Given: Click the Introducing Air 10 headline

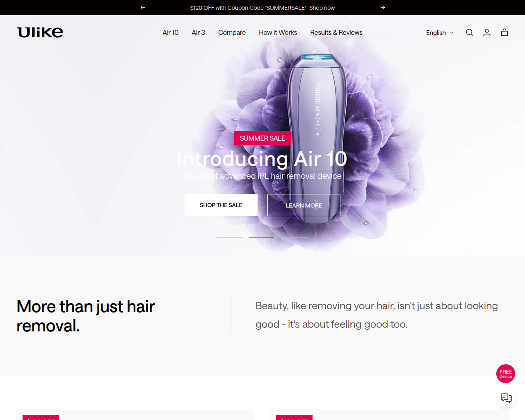Looking at the screenshot, I should point(262,159).
